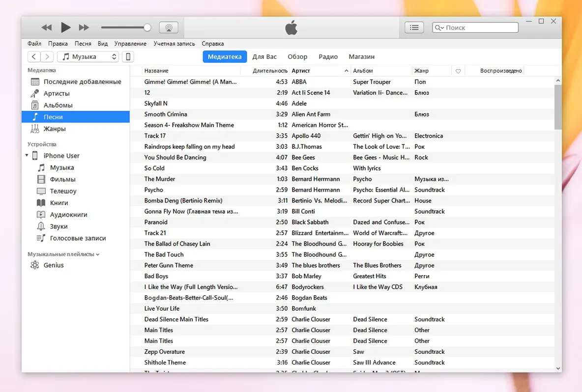582x392 pixels.
Task: Click the iPhone device button
Action: [128, 56]
